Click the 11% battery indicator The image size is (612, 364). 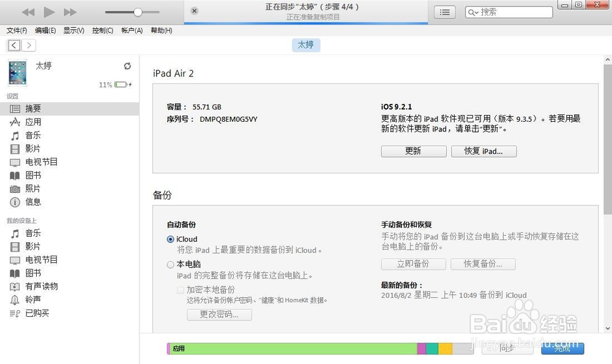115,84
